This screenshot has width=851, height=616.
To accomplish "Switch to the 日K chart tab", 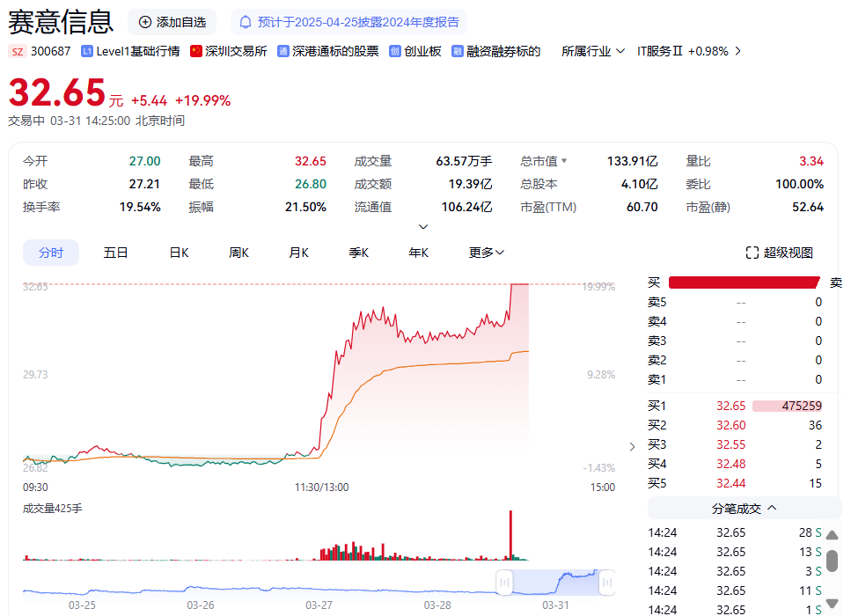I will pyautogui.click(x=179, y=253).
